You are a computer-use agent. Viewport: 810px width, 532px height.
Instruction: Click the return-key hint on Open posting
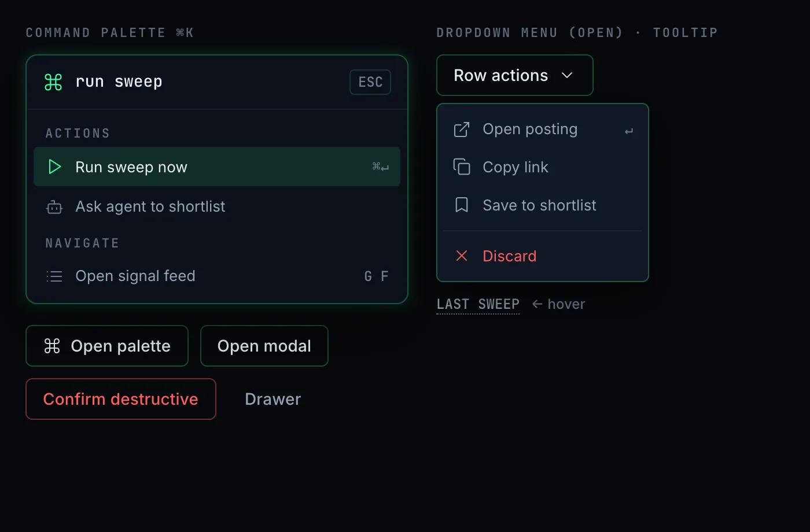pyautogui.click(x=629, y=131)
